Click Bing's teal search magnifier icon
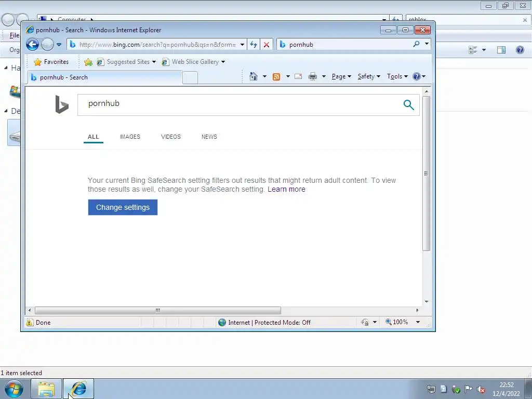This screenshot has width=532, height=399. point(409,105)
